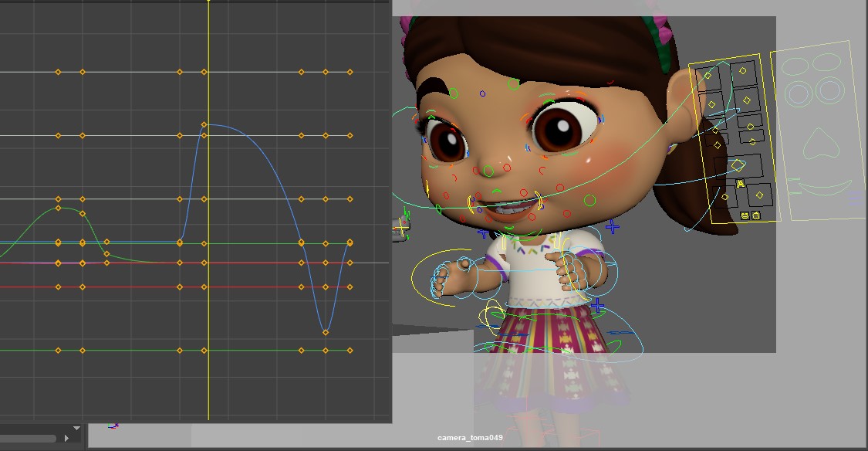The width and height of the screenshot is (868, 451).
Task: Select the large center diamond control in face panel
Action: point(738,165)
